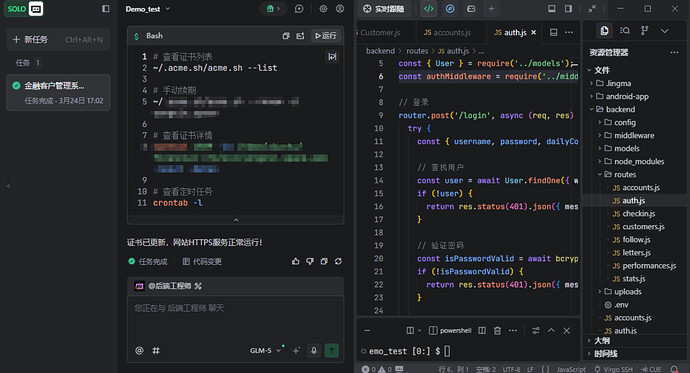
Task: Click the # context icon
Action: pyautogui.click(x=156, y=351)
